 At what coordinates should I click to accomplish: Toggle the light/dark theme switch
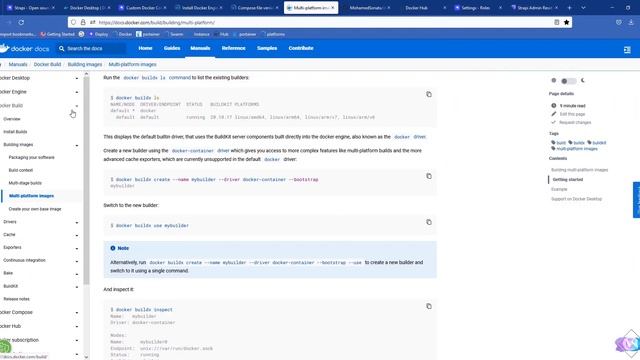568,81
